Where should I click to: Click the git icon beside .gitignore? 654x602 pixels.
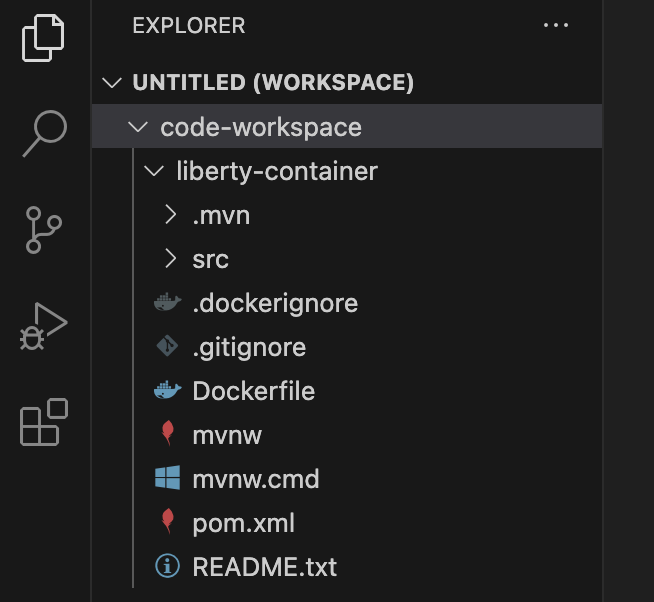point(168,347)
